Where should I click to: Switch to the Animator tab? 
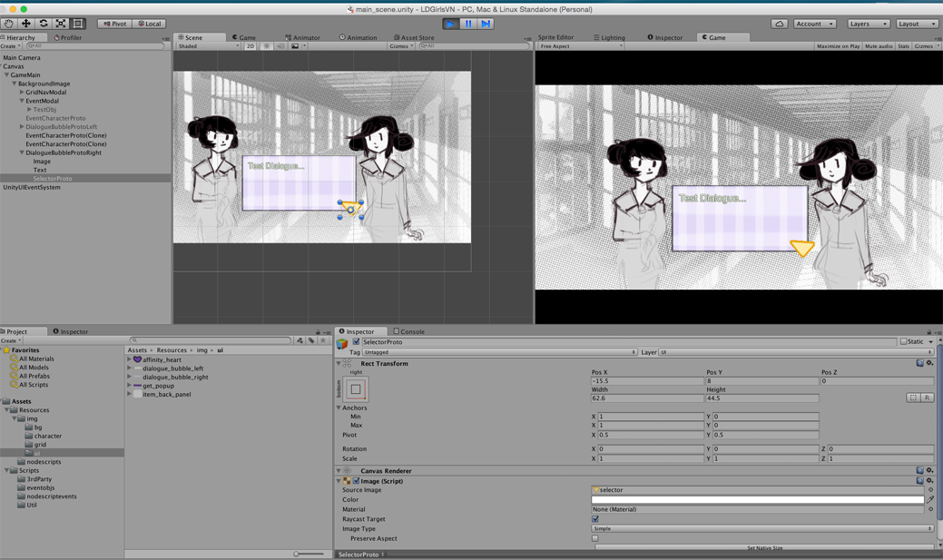pyautogui.click(x=302, y=37)
